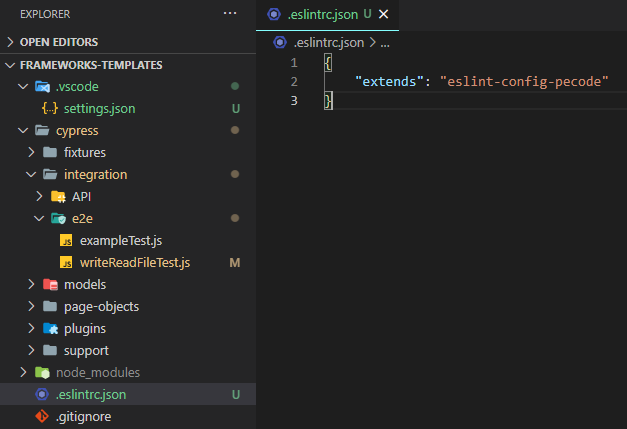Image resolution: width=627 pixels, height=429 pixels.
Task: Close the .eslintrc.json editor tab
Action: click(x=383, y=14)
